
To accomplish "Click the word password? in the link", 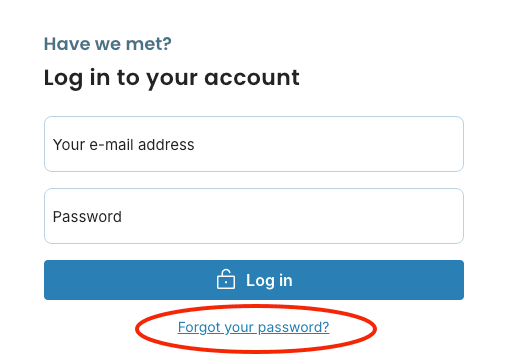I will click(294, 327).
